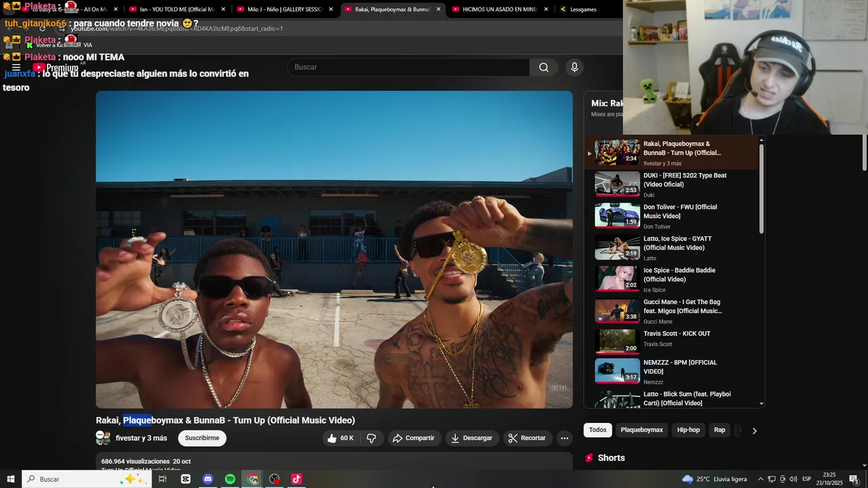Click the Turn Up video player

coord(334,249)
